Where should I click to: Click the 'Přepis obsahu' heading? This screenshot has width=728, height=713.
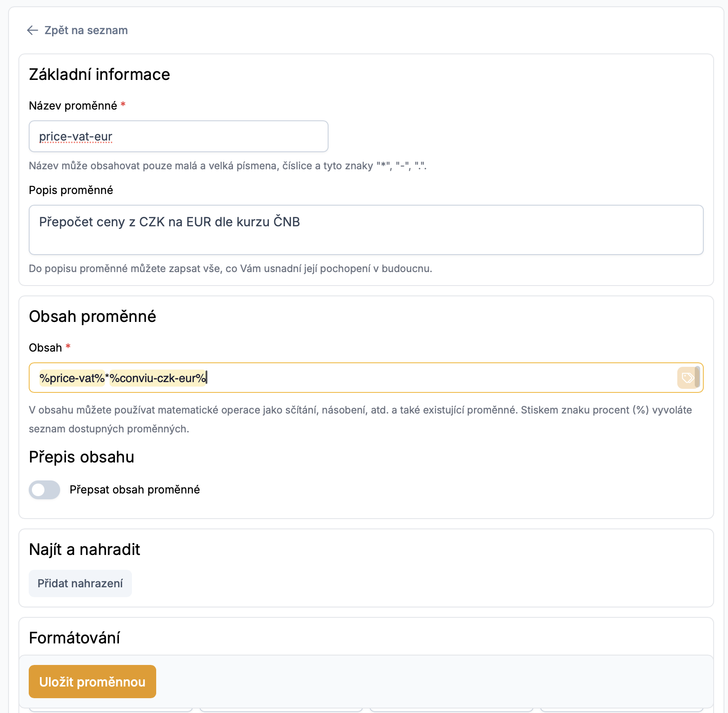pyautogui.click(x=82, y=457)
